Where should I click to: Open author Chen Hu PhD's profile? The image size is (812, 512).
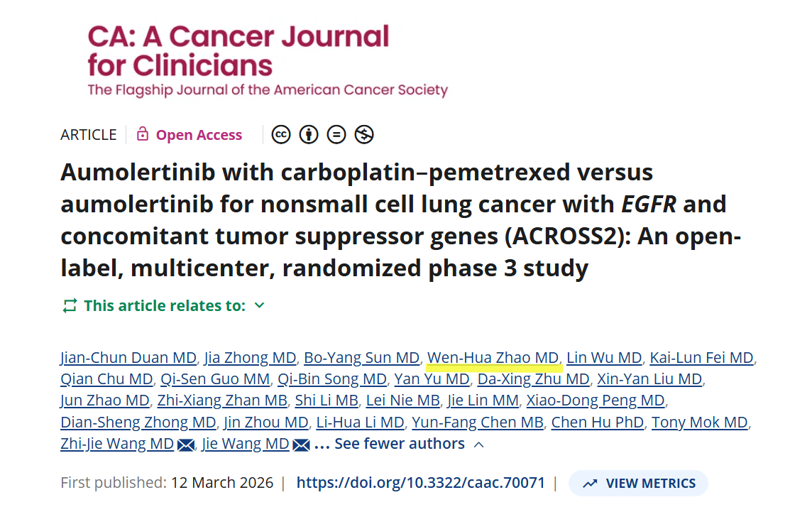(x=597, y=423)
